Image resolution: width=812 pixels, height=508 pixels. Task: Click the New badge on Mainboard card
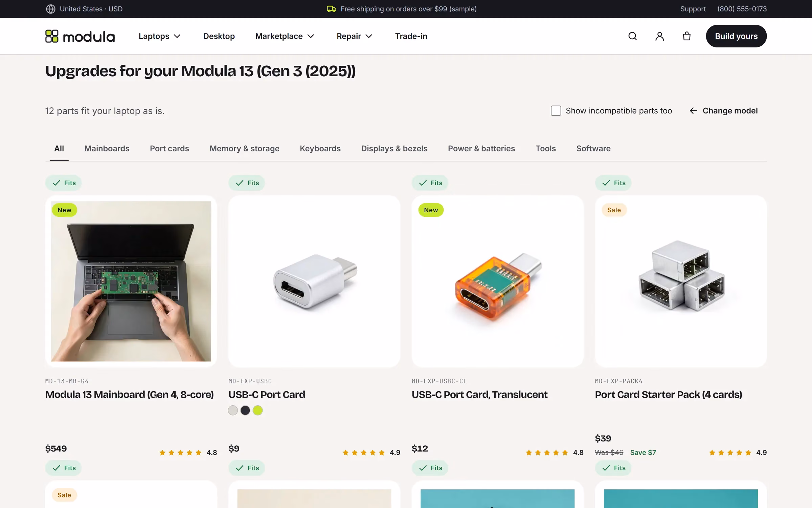click(x=64, y=210)
